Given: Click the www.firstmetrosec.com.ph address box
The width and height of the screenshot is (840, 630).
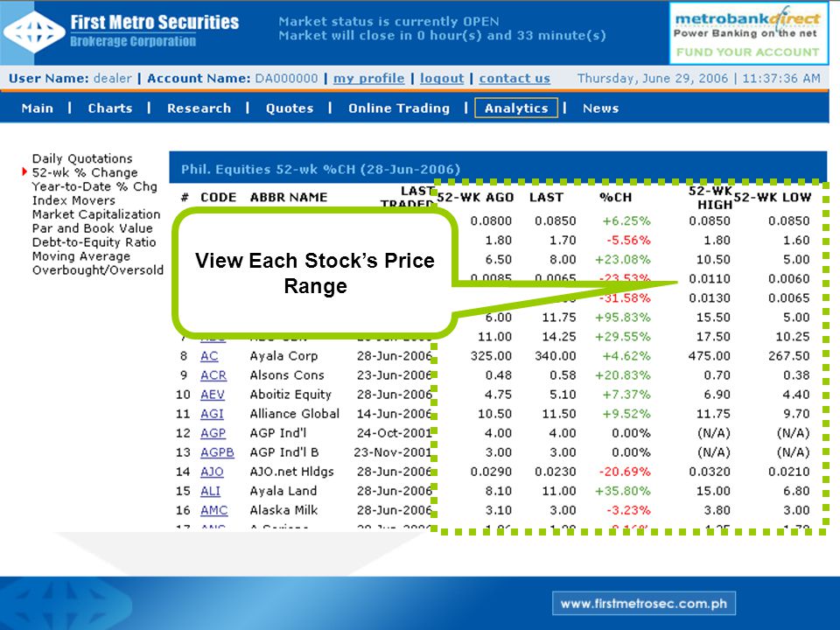Looking at the screenshot, I should click(644, 604).
